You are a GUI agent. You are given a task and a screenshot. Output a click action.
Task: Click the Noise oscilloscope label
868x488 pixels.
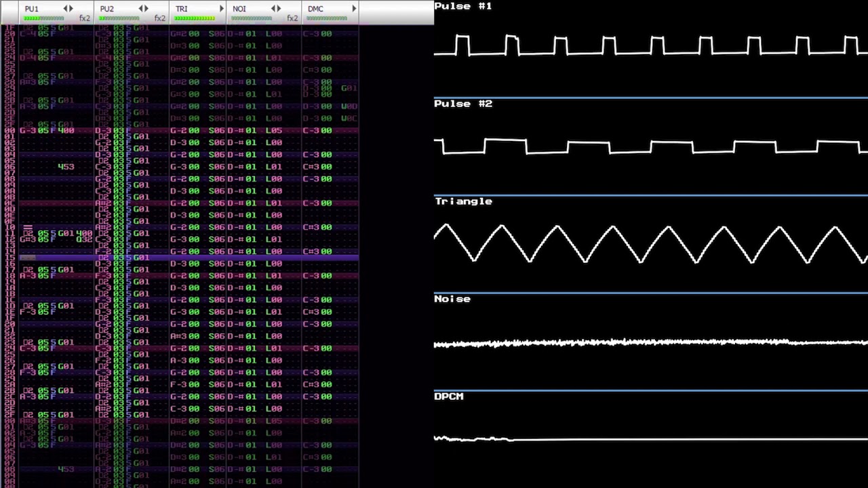[x=452, y=299]
